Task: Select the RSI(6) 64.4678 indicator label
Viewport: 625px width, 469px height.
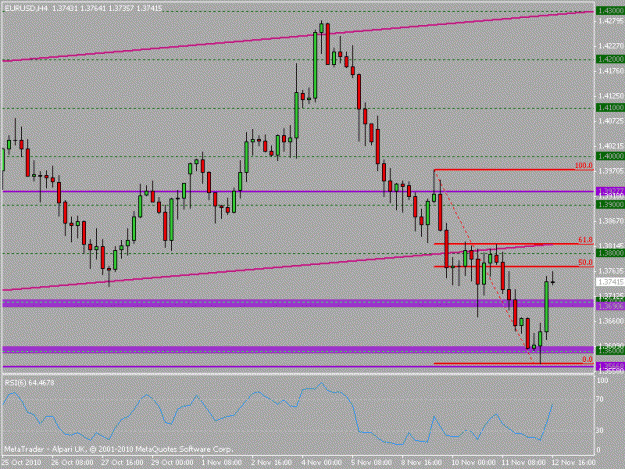Action: tap(29, 383)
